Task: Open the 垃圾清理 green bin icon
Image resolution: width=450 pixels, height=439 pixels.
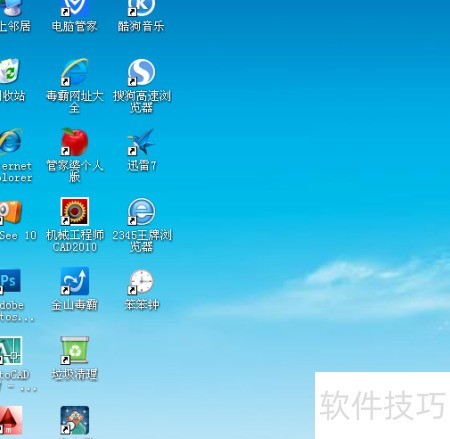Action: [75, 350]
